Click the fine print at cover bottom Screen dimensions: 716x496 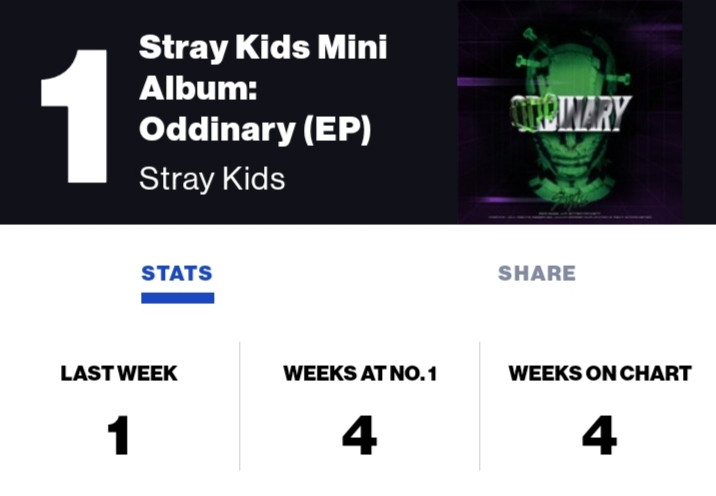571,216
